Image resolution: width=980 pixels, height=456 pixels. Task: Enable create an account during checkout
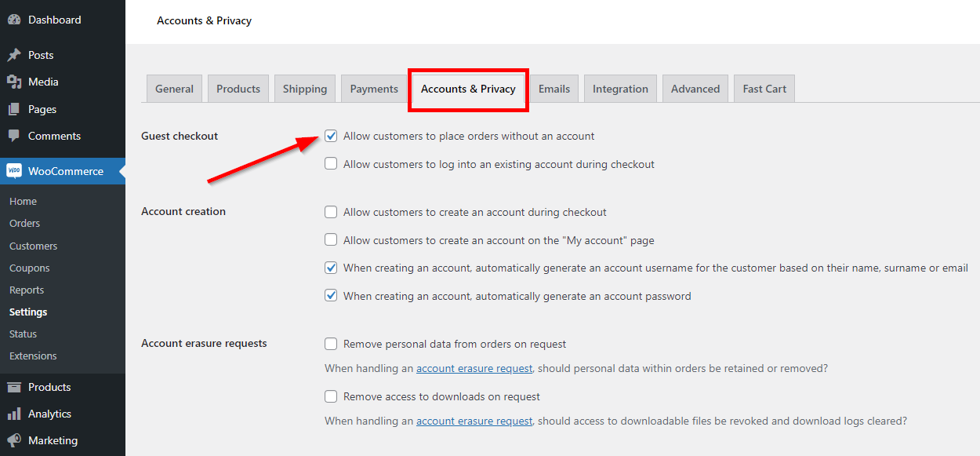click(x=331, y=212)
